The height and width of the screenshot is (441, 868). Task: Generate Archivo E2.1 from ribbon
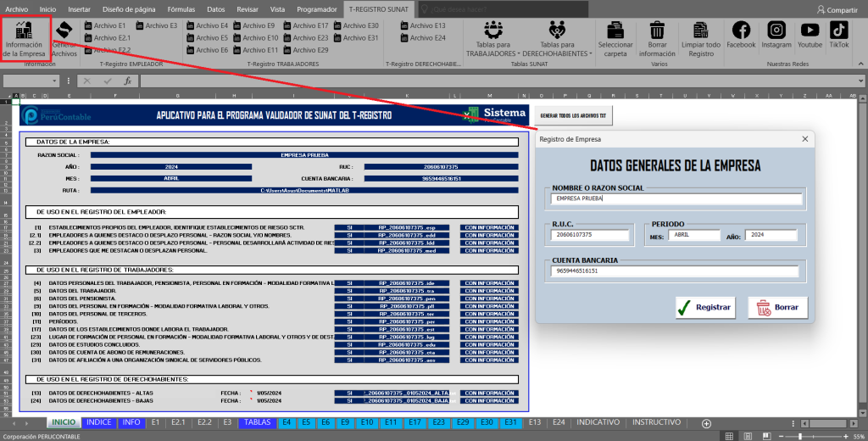coord(108,37)
